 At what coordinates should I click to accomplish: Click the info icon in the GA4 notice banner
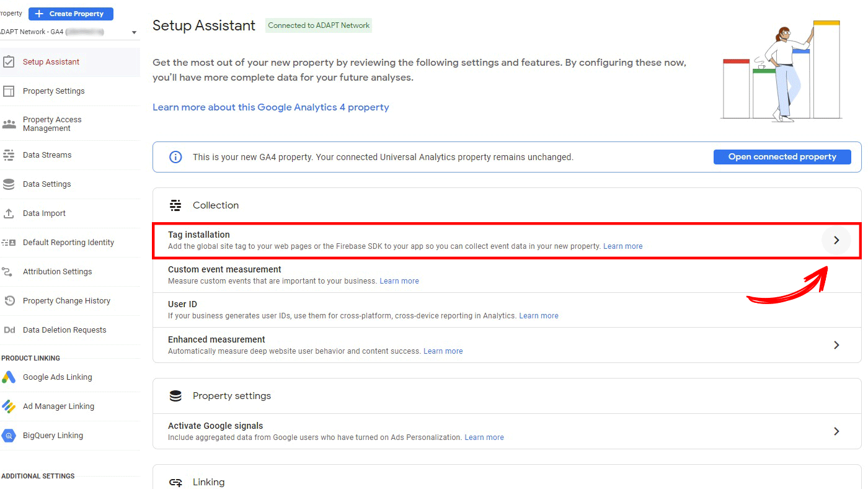click(x=175, y=157)
